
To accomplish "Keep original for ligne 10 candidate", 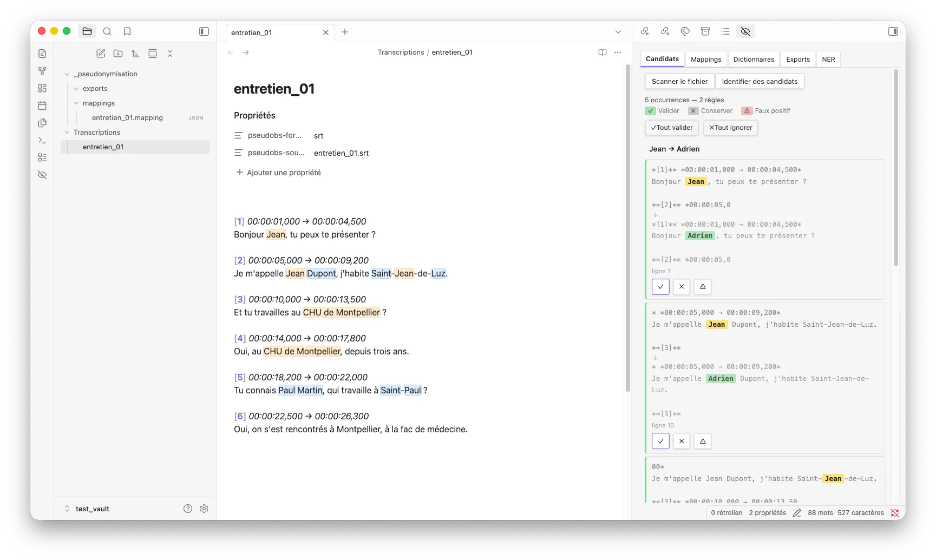I will [682, 442].
